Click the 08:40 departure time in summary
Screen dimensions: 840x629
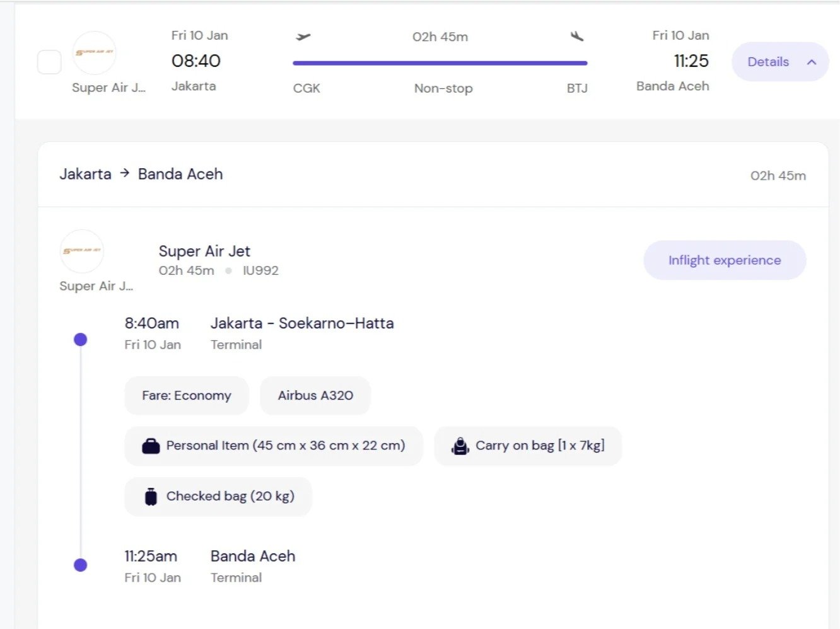[x=196, y=61]
